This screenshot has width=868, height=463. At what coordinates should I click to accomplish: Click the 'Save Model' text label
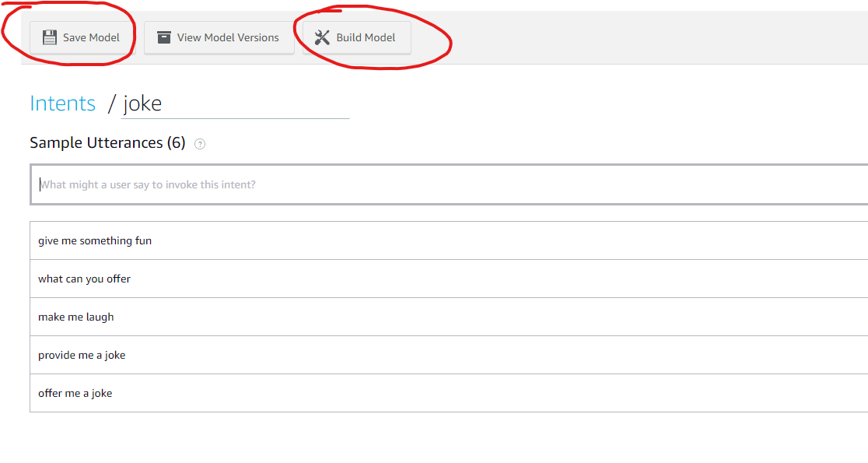pyautogui.click(x=91, y=37)
